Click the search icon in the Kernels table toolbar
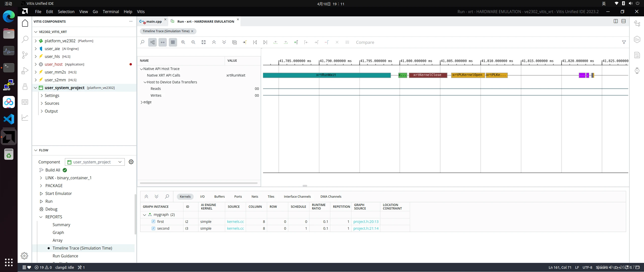Viewport: 644px width, 272px height. (167, 196)
